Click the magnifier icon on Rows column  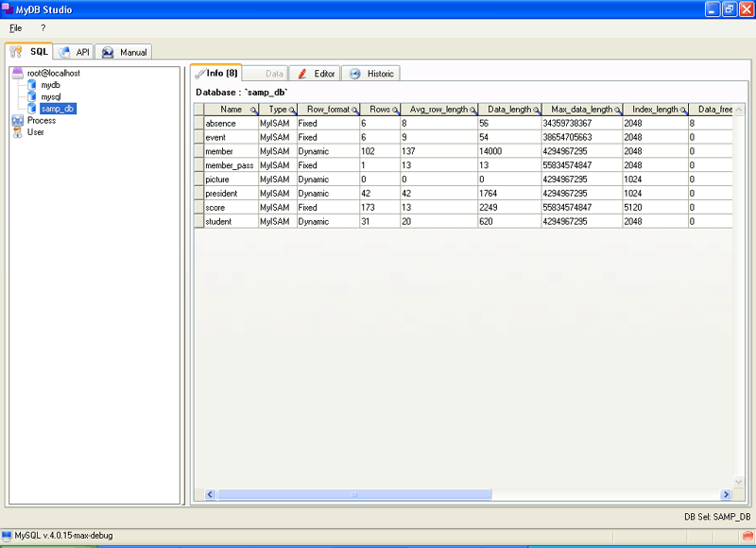[395, 111]
